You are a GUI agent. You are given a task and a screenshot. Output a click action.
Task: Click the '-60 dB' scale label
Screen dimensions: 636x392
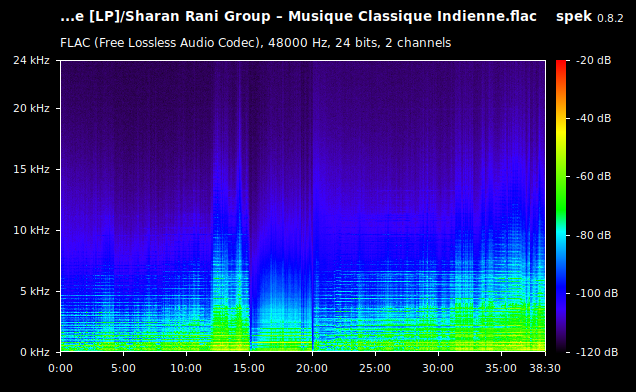[x=594, y=177]
